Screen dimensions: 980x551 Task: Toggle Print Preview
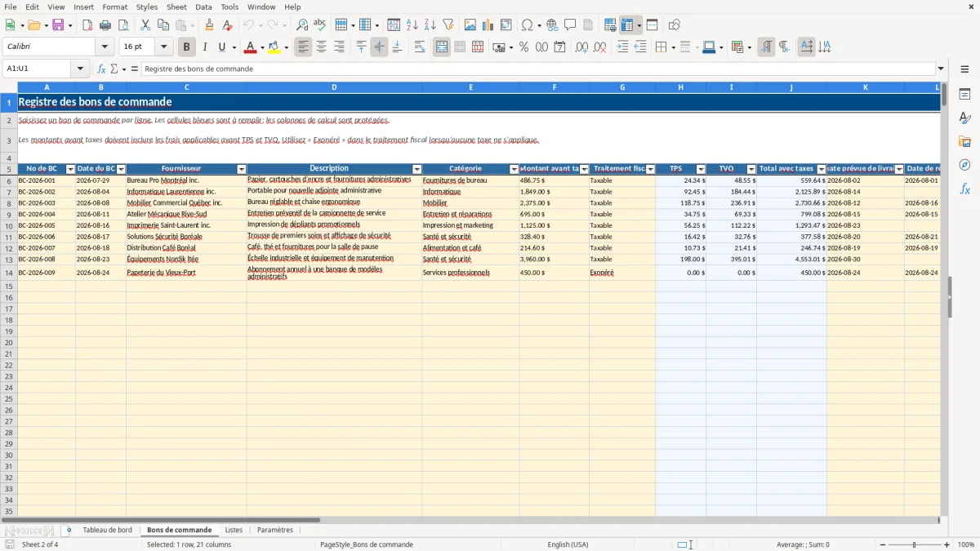(122, 25)
